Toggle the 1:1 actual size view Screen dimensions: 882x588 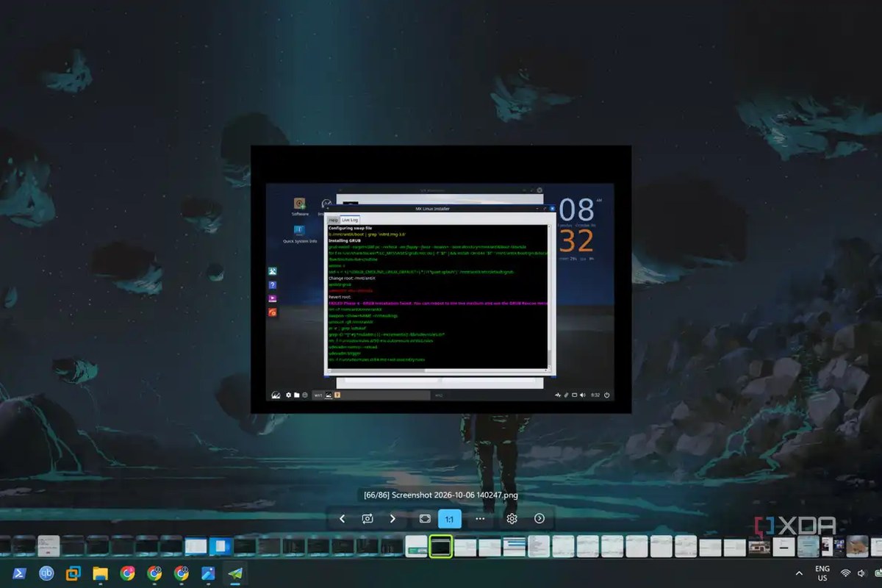(x=449, y=519)
